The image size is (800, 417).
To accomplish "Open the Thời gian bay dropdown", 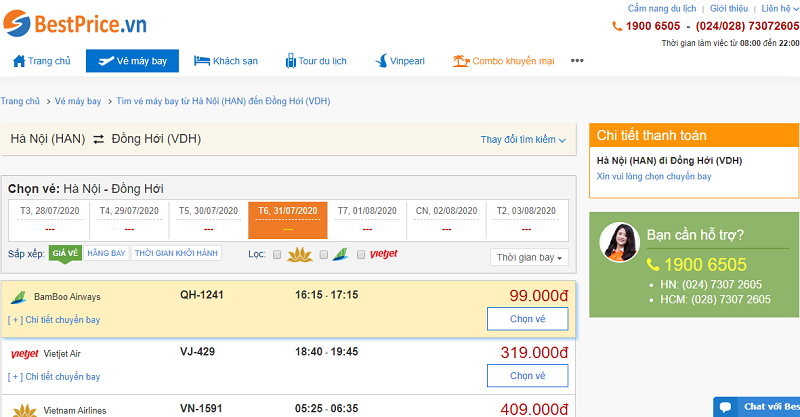I will (529, 257).
